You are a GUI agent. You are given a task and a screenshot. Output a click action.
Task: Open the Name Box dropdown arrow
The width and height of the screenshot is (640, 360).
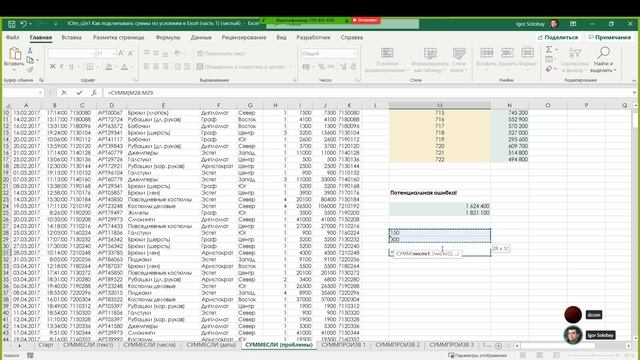[x=40, y=93]
